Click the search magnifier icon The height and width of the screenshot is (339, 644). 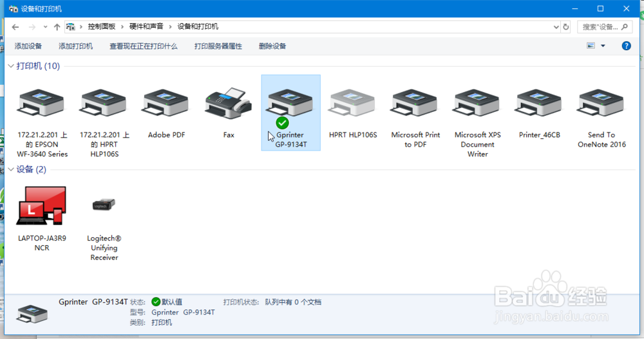tap(625, 27)
